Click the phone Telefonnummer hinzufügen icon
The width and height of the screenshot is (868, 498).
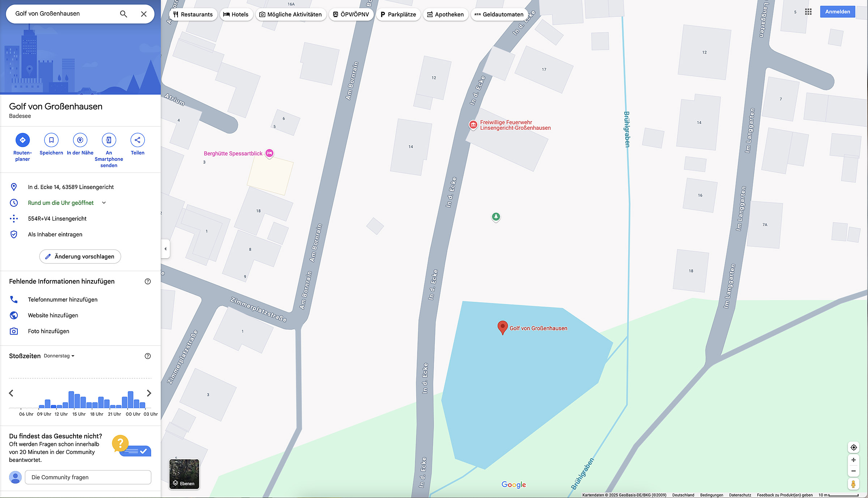(x=14, y=299)
